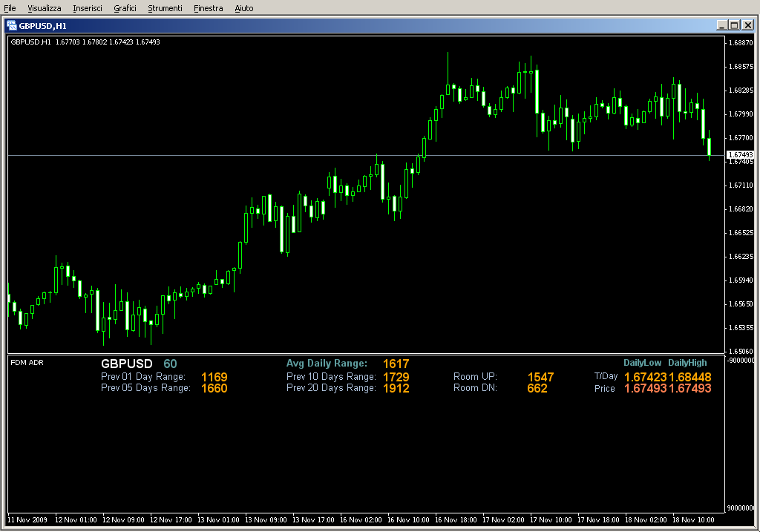Click the Price row label
The height and width of the screenshot is (532, 760).
click(x=604, y=389)
